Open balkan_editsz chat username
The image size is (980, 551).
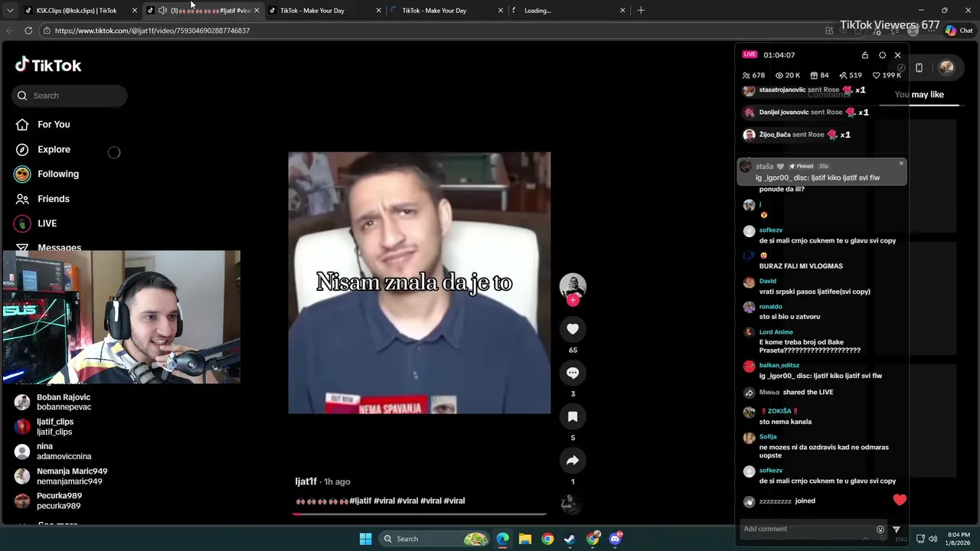click(x=779, y=366)
